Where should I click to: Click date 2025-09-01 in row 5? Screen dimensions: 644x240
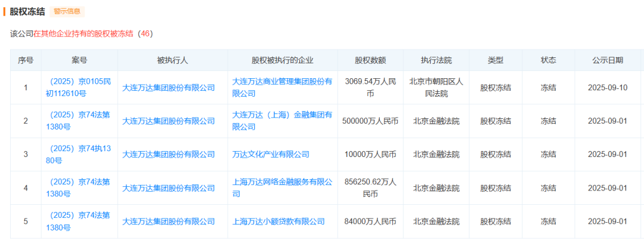click(x=608, y=221)
